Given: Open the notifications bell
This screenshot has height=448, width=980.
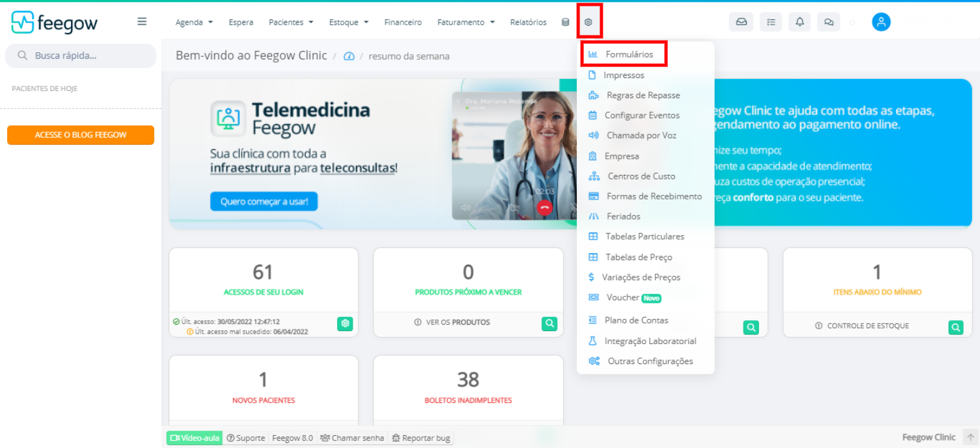Looking at the screenshot, I should (x=800, y=22).
